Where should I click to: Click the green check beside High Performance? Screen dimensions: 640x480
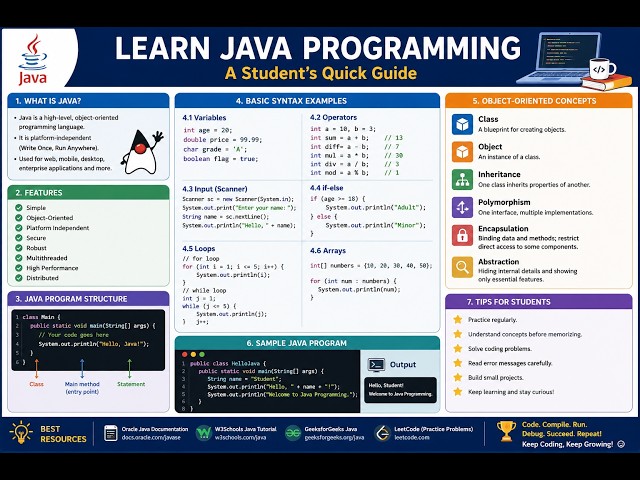click(19, 268)
